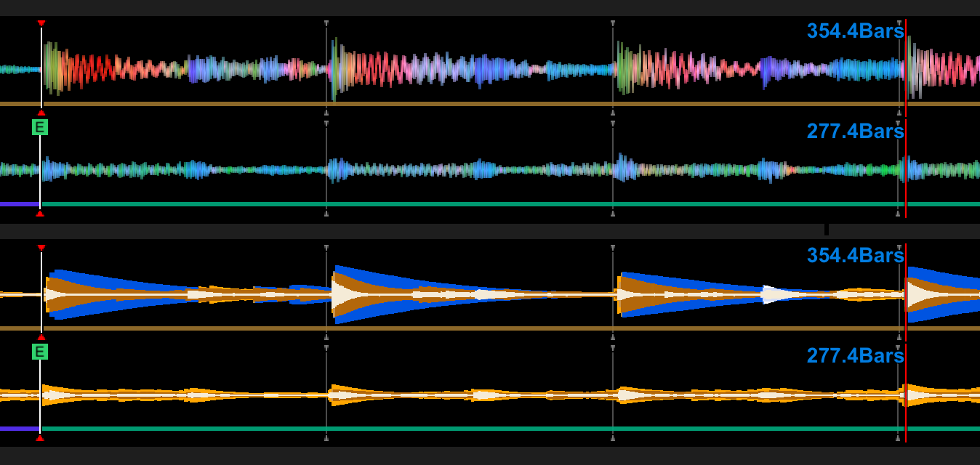Select red cue triangle atop the first RGB waveform
This screenshot has width=980, height=465.
tap(41, 24)
